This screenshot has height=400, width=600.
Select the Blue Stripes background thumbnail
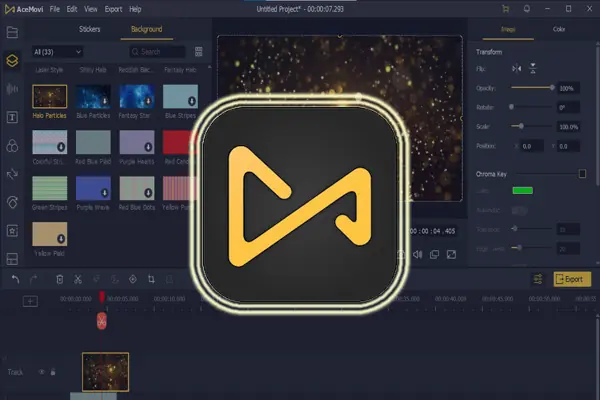tap(181, 96)
